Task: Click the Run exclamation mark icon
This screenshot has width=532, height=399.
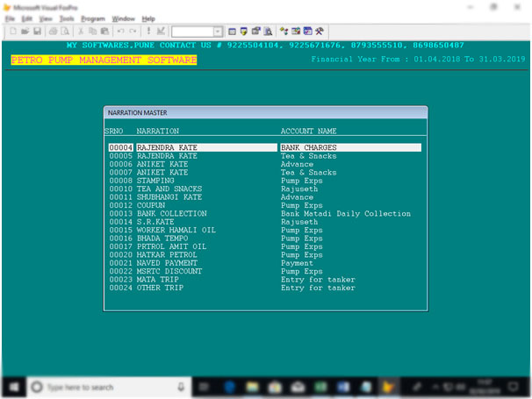Action: tap(148, 32)
